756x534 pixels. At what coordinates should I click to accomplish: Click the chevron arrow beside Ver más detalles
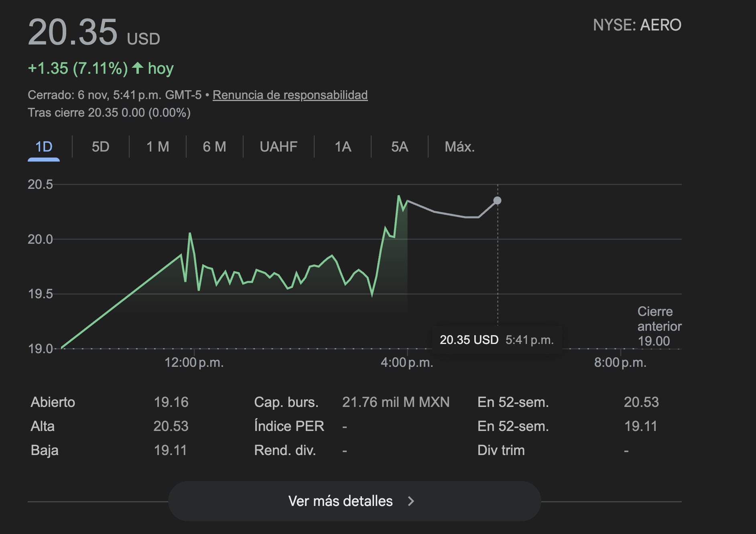tap(411, 501)
